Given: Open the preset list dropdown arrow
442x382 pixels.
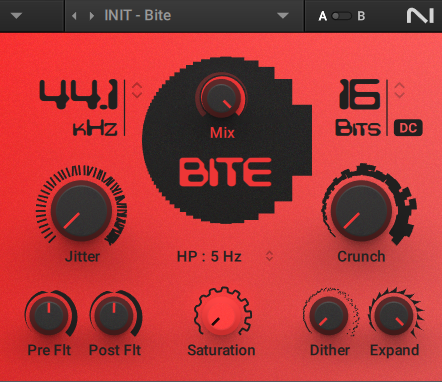Looking at the screenshot, I should [x=283, y=16].
